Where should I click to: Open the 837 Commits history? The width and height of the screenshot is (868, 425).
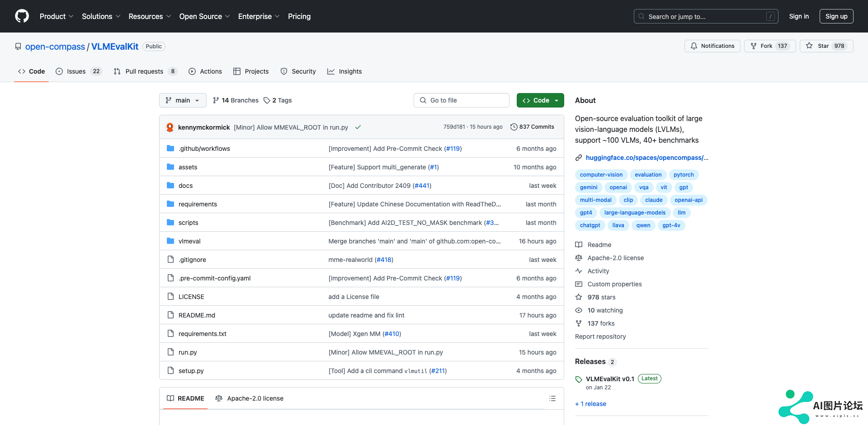coord(532,127)
